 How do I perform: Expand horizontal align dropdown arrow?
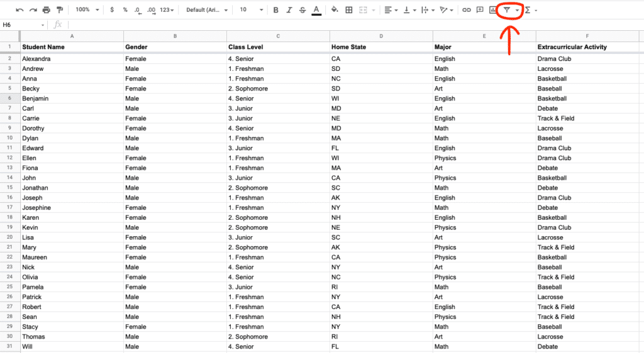click(396, 10)
